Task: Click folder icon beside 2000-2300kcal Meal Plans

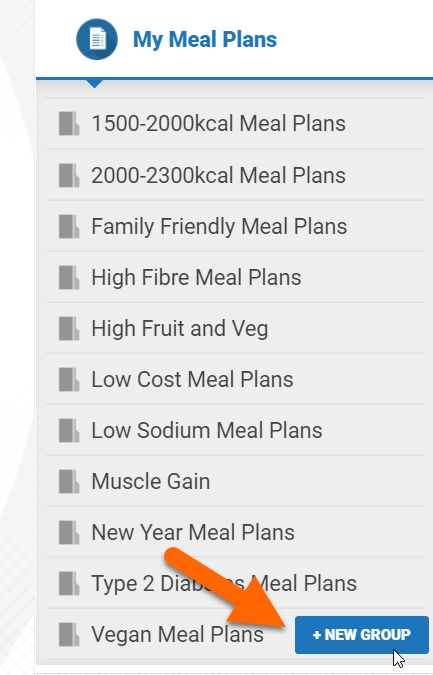Action: (x=69, y=175)
